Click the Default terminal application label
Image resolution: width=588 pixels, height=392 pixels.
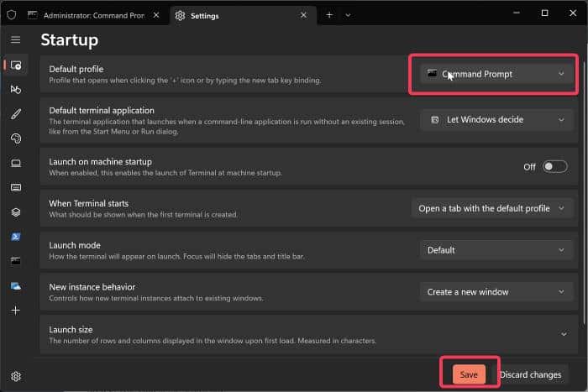click(x=102, y=111)
